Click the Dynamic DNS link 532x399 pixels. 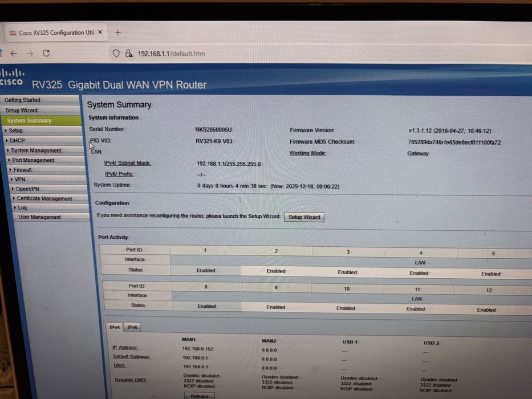pyautogui.click(x=131, y=380)
